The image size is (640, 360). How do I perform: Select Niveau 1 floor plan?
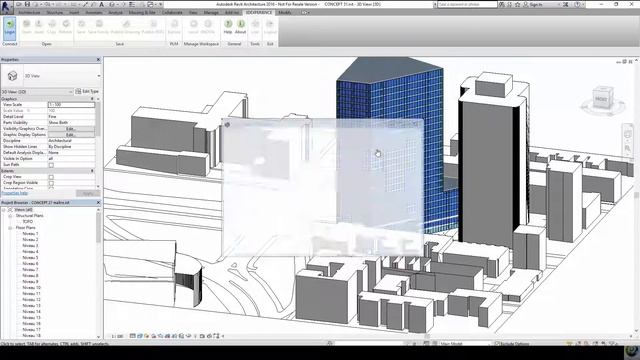[x=30, y=234]
